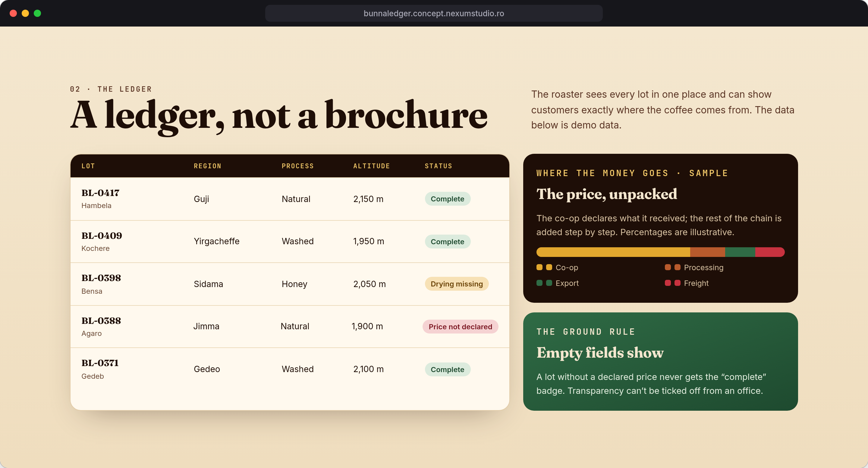This screenshot has height=468, width=868.
Task: Click Washed process in BL-0371 row
Action: coord(297,369)
